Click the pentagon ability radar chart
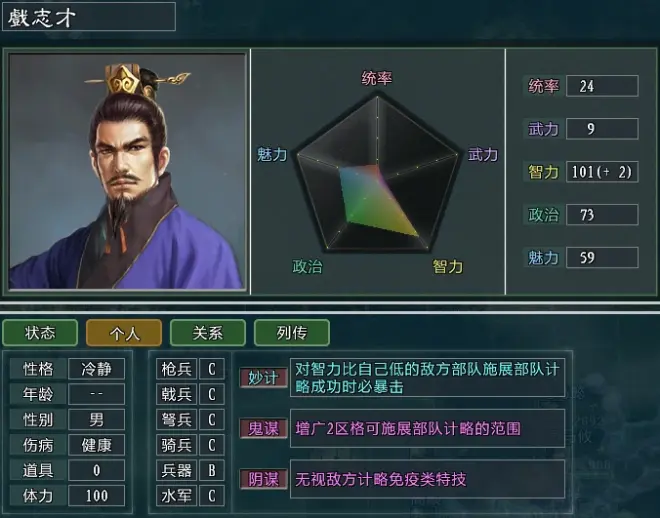This screenshot has height=518, width=660. click(x=377, y=173)
